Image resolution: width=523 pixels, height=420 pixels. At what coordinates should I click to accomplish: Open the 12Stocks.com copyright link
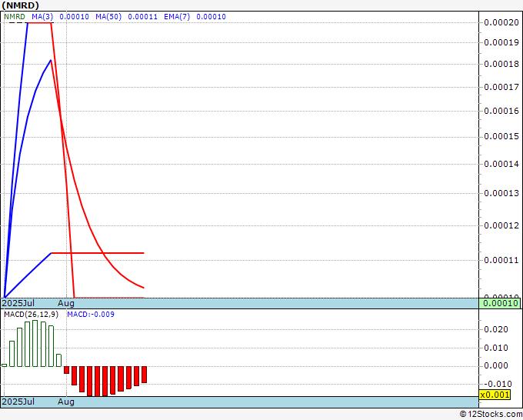(491, 415)
